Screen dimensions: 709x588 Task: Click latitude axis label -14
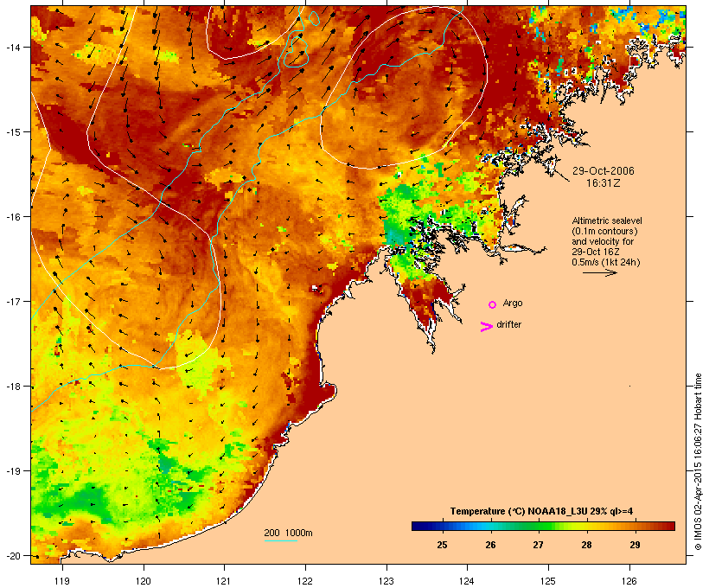coord(12,47)
